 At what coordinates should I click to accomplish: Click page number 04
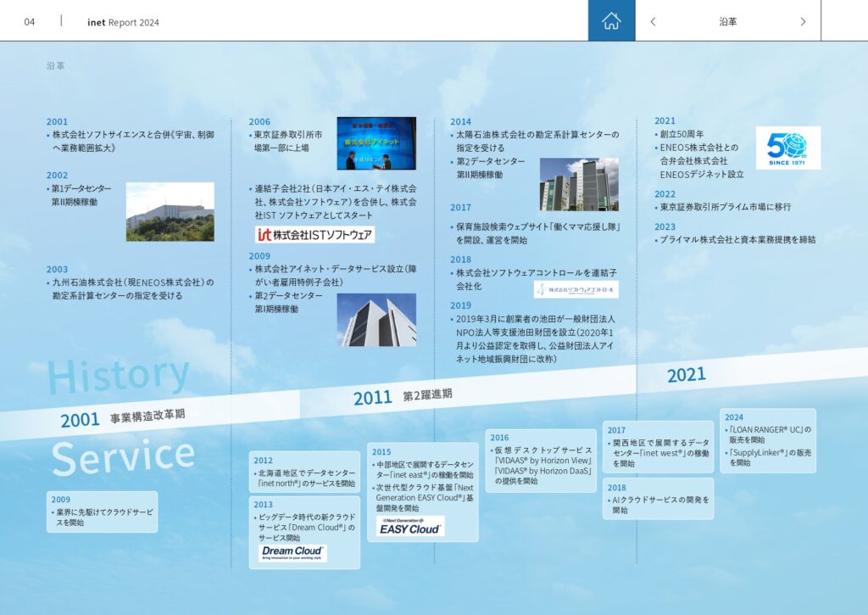tap(30, 21)
